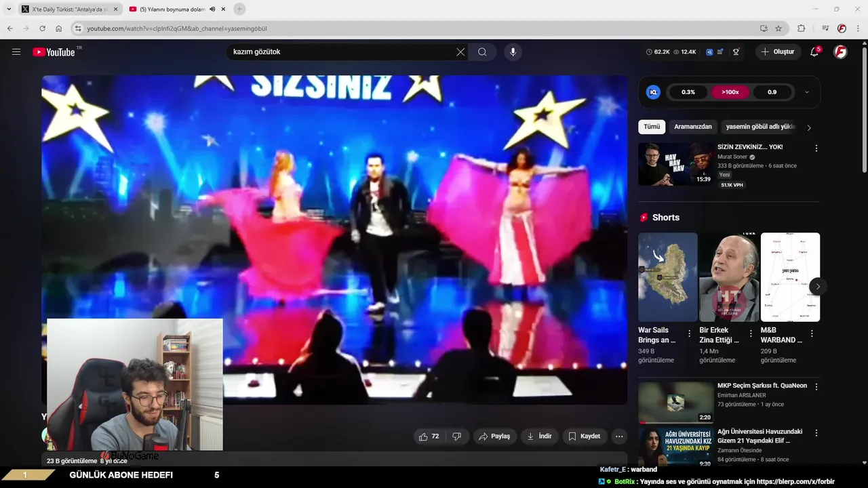This screenshot has width=868, height=488.
Task: View site information icon in the address bar
Action: tap(78, 28)
